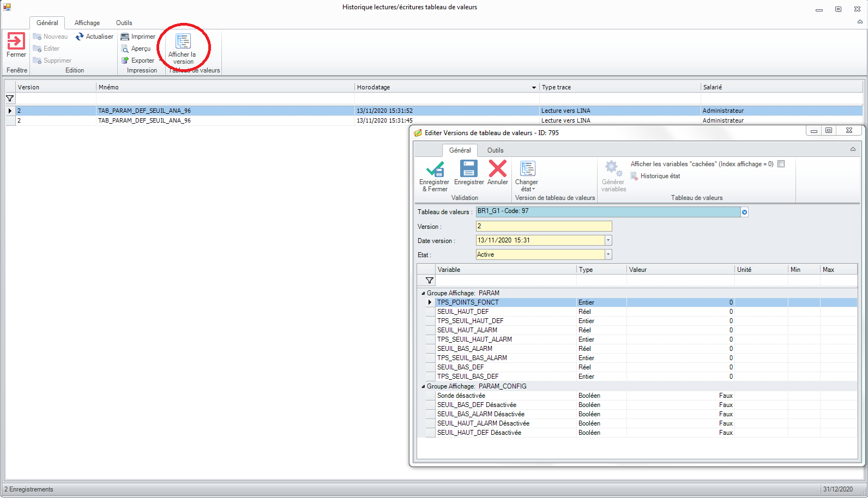Screen dimensions: 868x498
Task: Expand the Date version dropdown
Action: [x=608, y=240]
